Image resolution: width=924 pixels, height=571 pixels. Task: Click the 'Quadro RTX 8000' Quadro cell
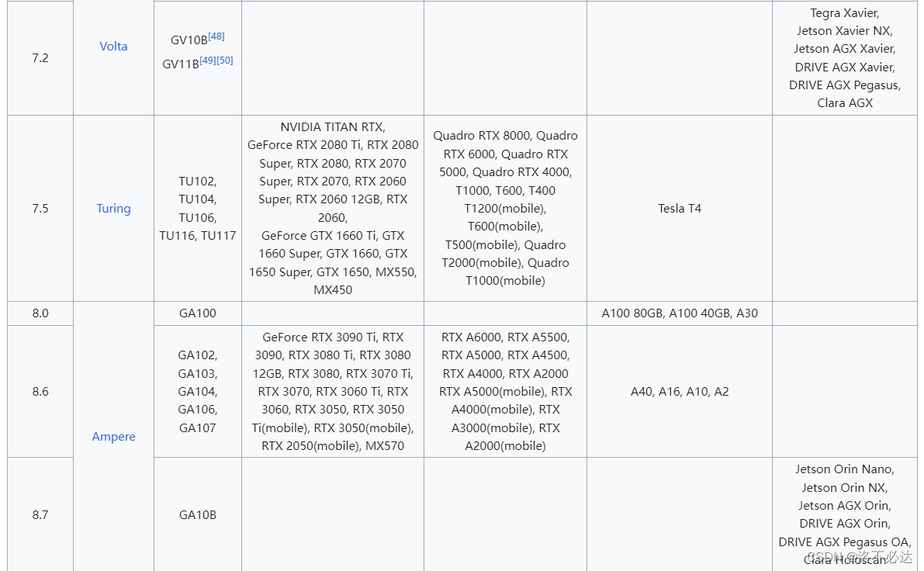(505, 208)
